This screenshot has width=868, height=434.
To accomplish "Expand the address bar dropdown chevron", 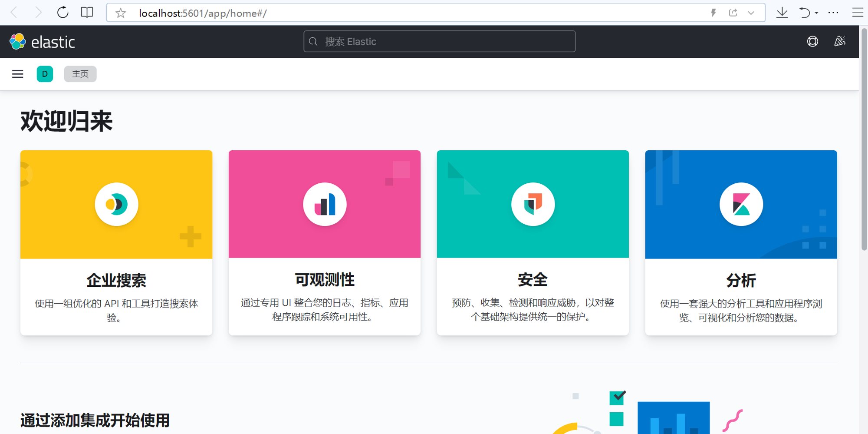I will click(x=751, y=13).
